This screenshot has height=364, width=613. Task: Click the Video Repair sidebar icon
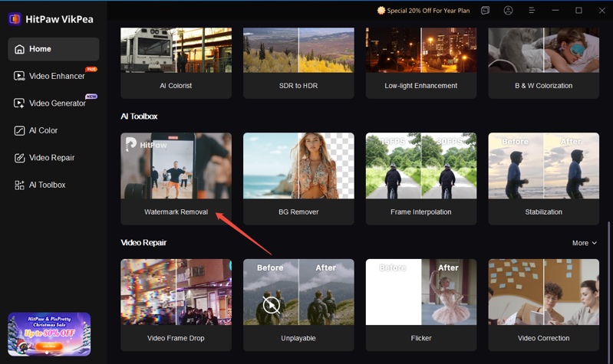pos(19,158)
